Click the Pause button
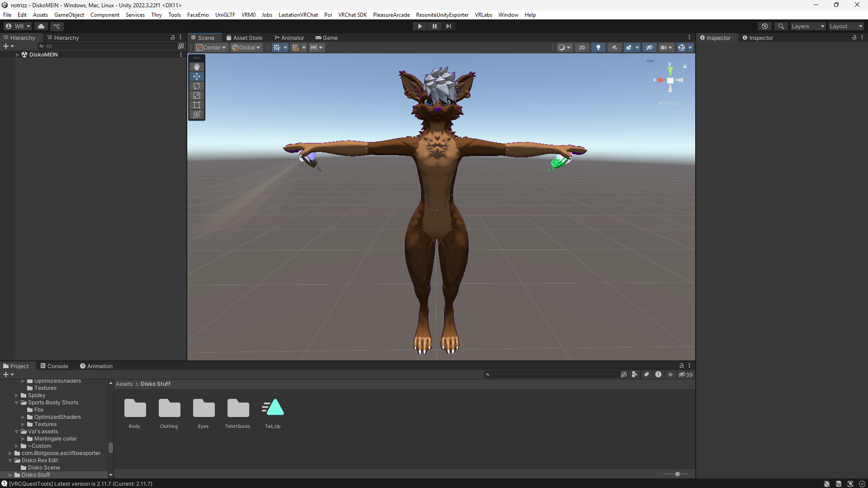This screenshot has width=868, height=488. pyautogui.click(x=434, y=26)
